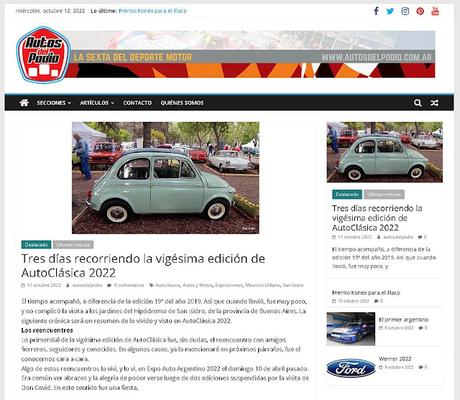Image resolution: width=460 pixels, height=400 pixels.
Task: Open San Isidro tag
Action: tap(293, 285)
